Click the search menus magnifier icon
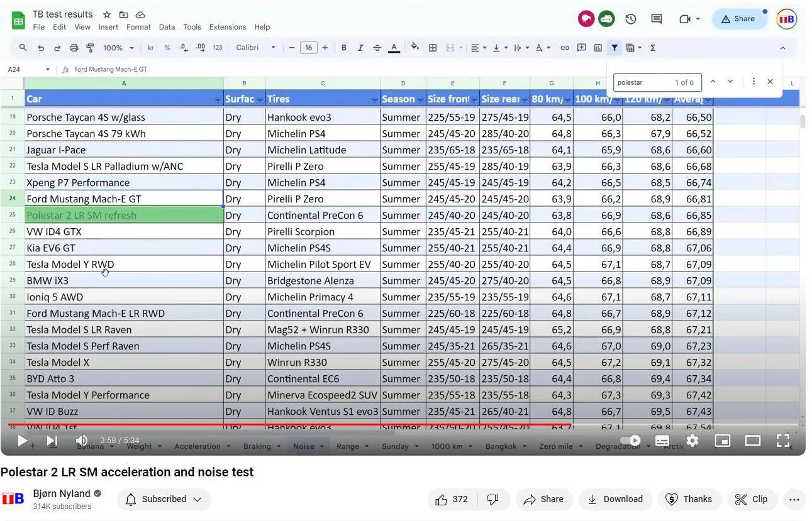This screenshot has height=521, width=812. [x=23, y=48]
